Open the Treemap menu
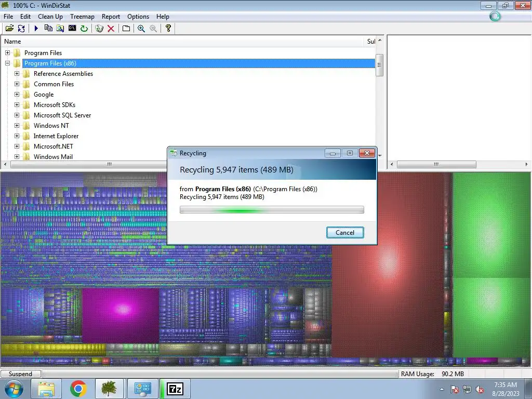This screenshot has width=532, height=399. coord(82,16)
